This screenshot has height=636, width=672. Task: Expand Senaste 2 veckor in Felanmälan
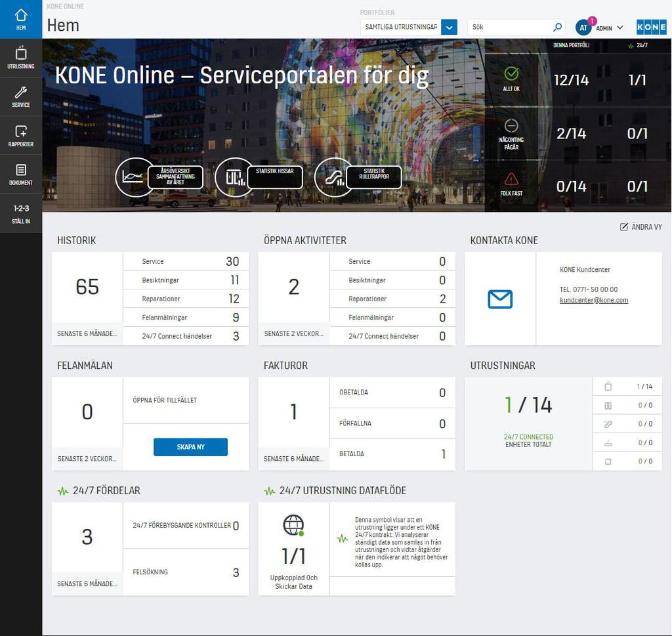pos(87,459)
